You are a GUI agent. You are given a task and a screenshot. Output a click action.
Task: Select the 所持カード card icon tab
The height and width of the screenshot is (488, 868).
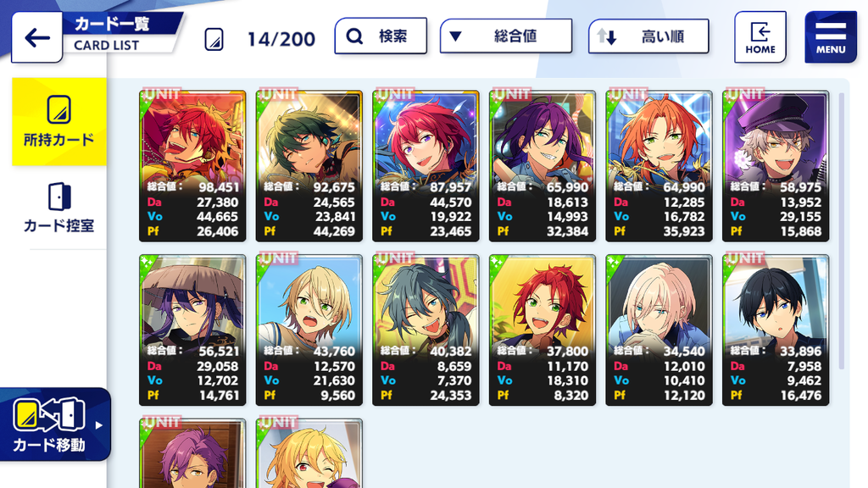(x=59, y=122)
